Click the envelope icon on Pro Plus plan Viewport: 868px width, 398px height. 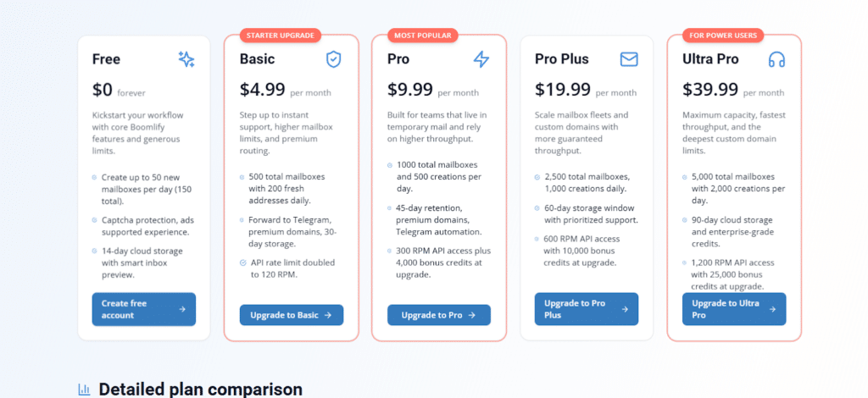click(x=629, y=59)
